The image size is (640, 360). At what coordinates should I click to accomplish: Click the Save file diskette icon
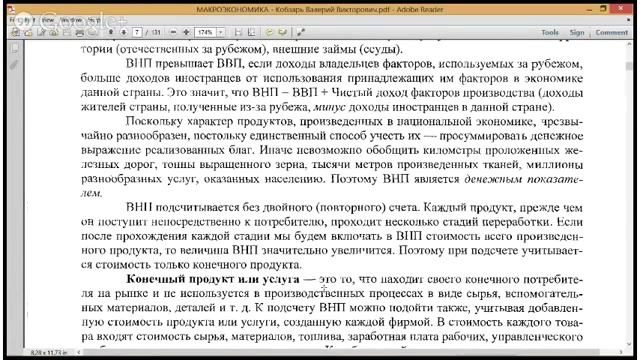pyautogui.click(x=67, y=32)
